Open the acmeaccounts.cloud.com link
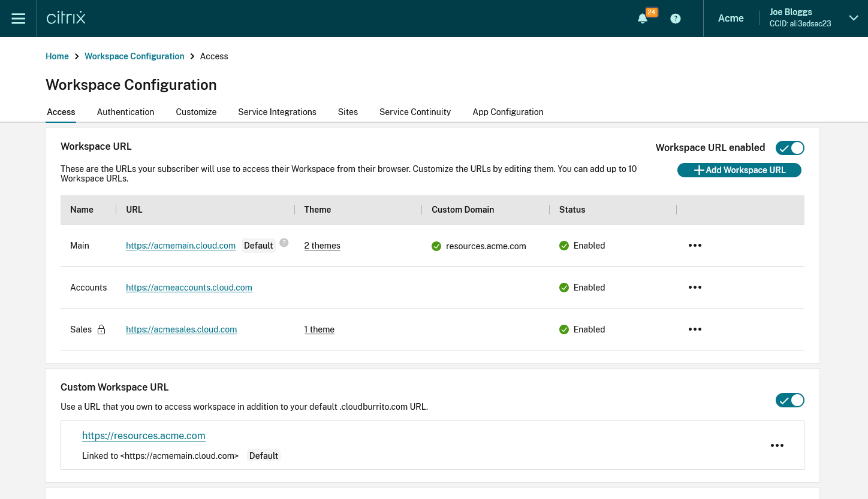 [189, 288]
